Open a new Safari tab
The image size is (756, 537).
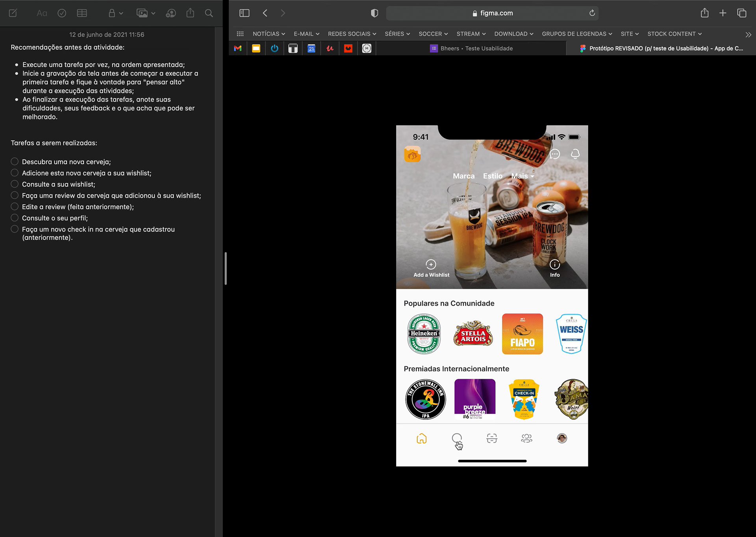(723, 13)
